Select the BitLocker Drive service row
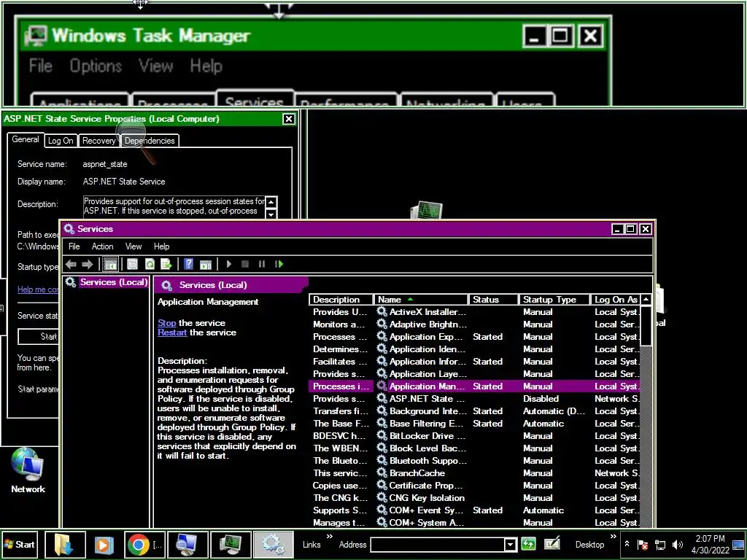 point(474,436)
